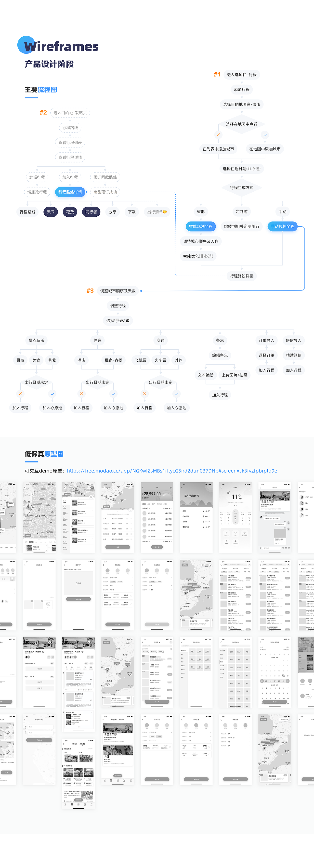Click the dark 天气 pill
Image resolution: width=314 pixels, height=868 pixels.
pyautogui.click(x=51, y=212)
